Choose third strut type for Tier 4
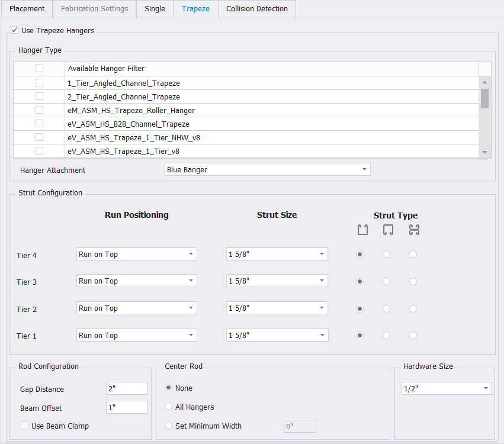 413,255
